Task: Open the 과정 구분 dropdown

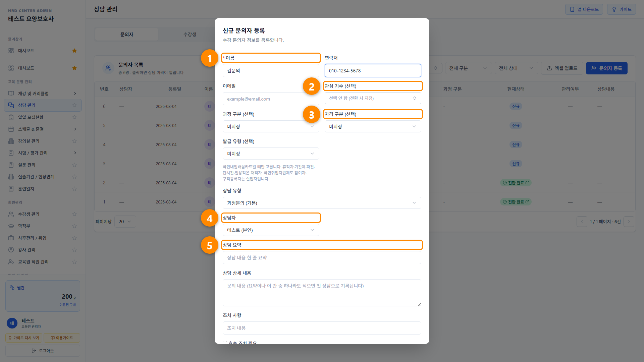Action: (x=271, y=126)
